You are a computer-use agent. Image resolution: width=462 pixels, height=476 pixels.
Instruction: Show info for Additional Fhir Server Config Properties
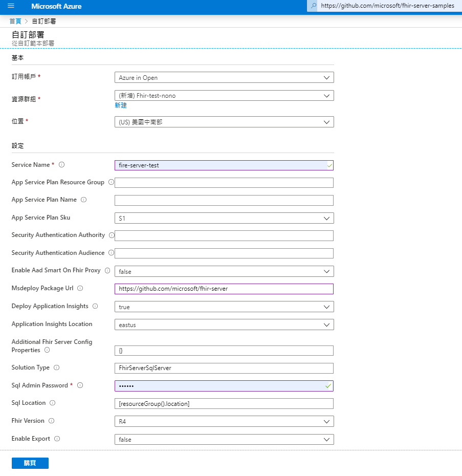(x=47, y=350)
